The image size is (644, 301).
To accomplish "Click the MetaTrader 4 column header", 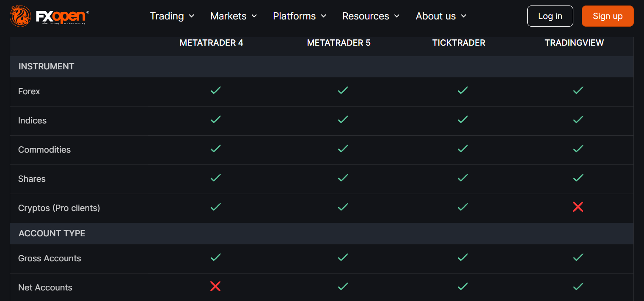I will tap(212, 43).
